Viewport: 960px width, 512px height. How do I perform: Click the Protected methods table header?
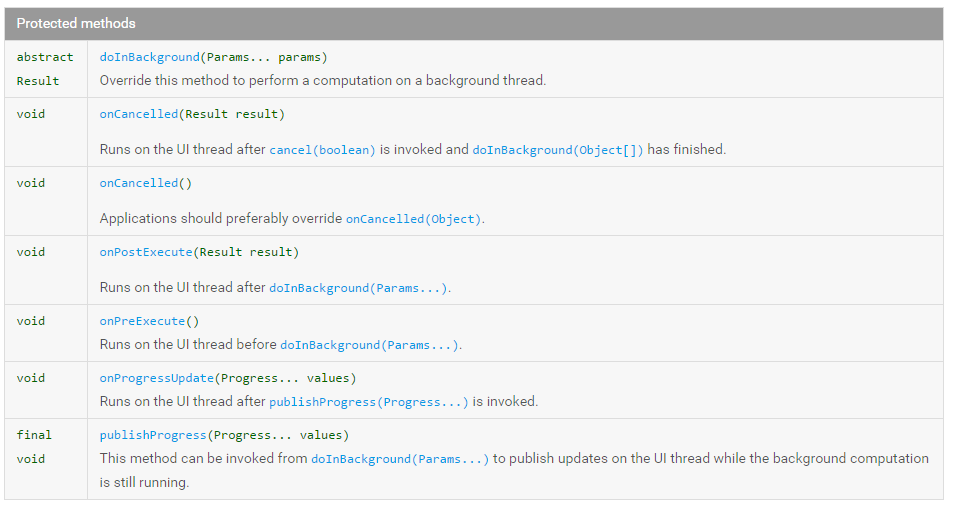point(76,23)
